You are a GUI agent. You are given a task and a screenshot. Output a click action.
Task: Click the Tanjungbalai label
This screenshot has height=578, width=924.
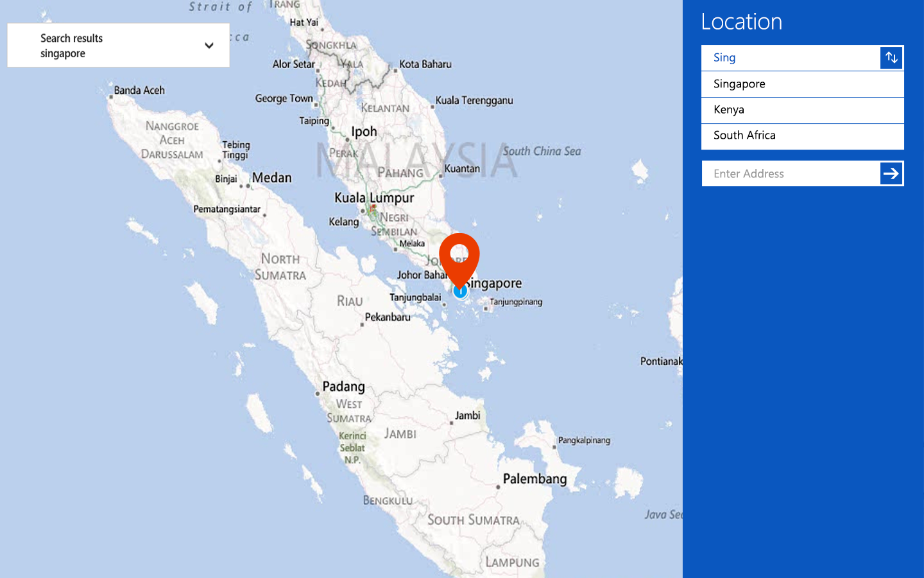(415, 297)
